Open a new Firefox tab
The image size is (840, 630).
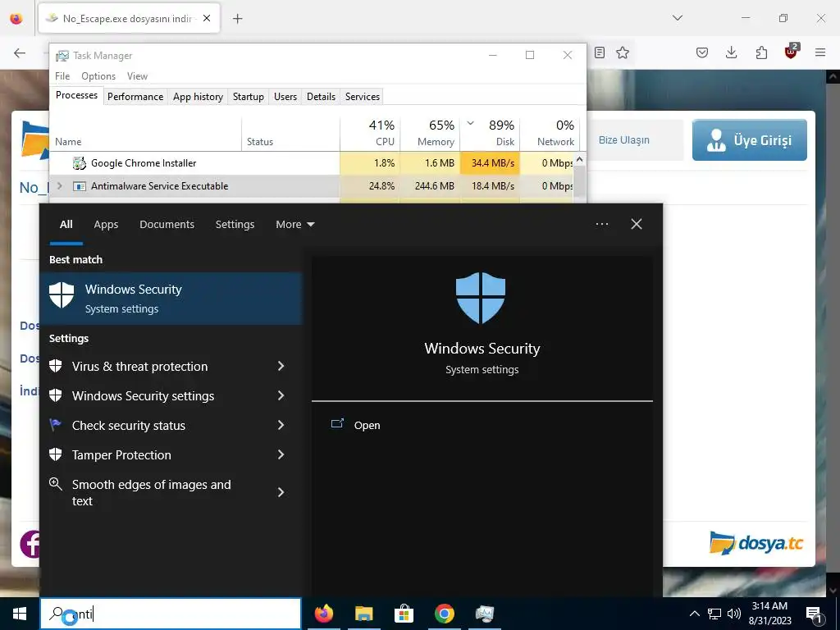[237, 19]
